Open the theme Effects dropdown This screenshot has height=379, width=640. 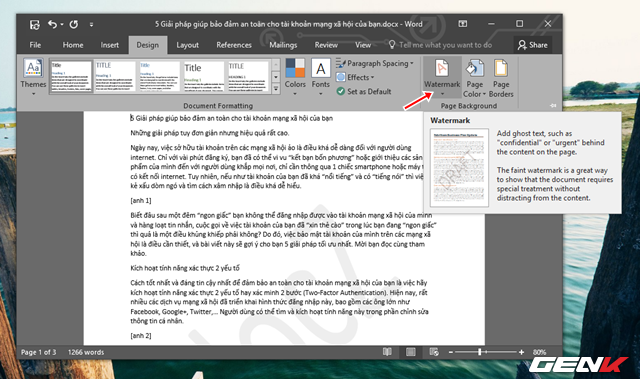click(355, 77)
